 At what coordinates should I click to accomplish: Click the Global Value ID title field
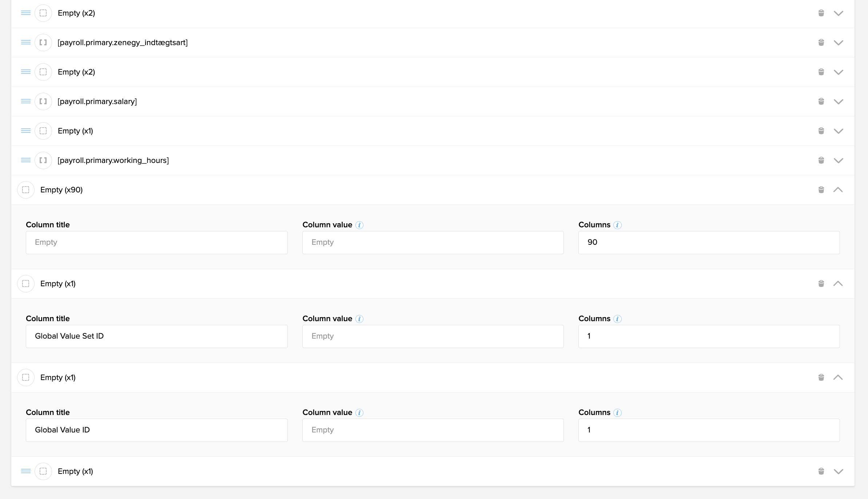click(156, 430)
